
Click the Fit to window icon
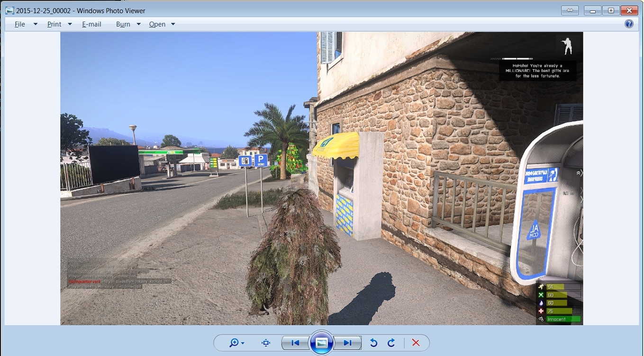(266, 343)
